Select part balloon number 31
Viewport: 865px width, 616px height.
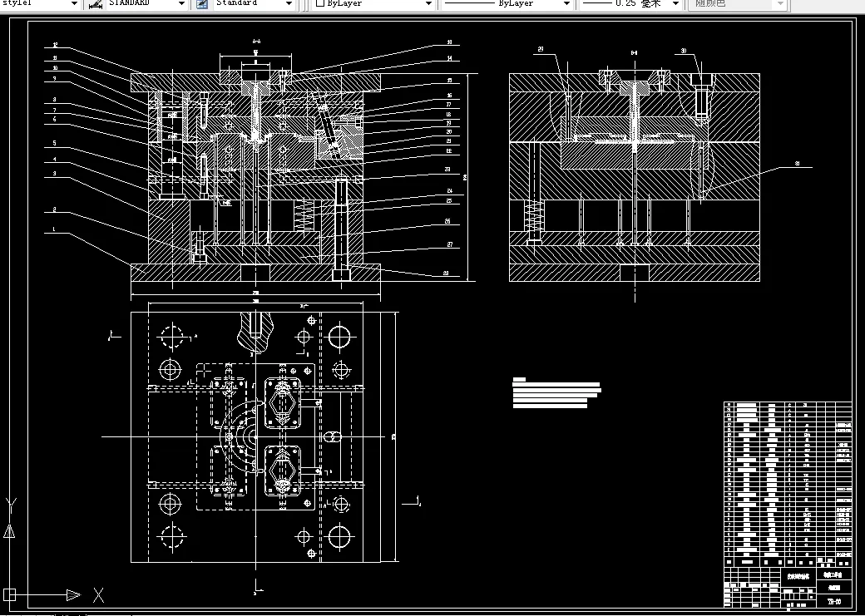797,163
